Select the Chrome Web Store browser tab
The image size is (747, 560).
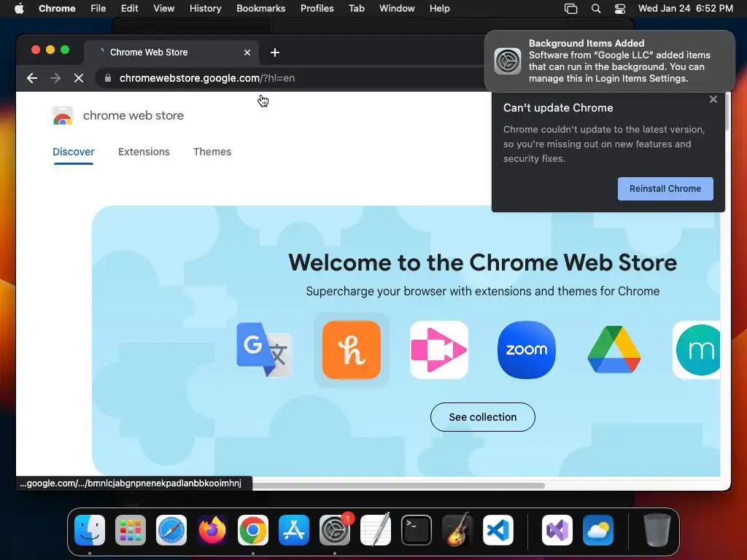click(x=171, y=52)
